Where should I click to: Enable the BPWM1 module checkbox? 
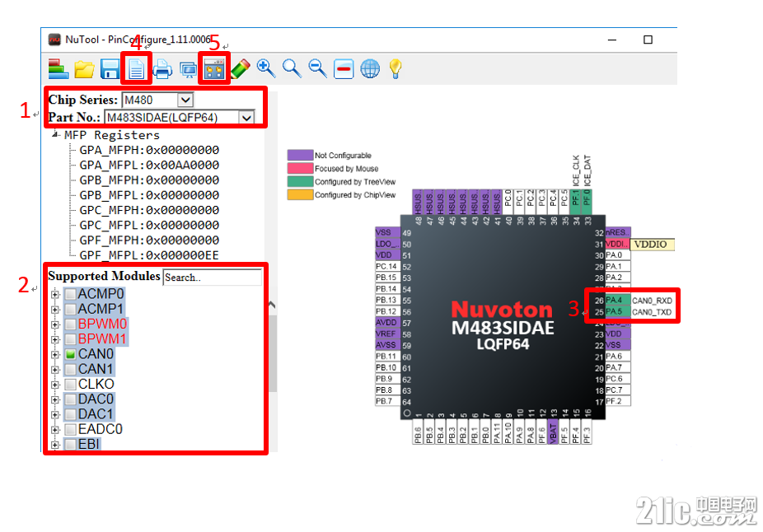point(71,339)
